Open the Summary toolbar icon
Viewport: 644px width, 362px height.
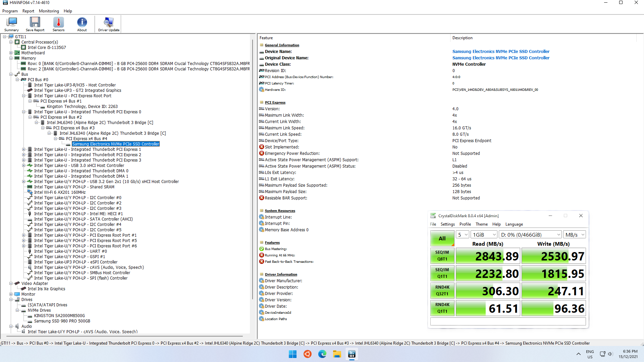click(11, 24)
